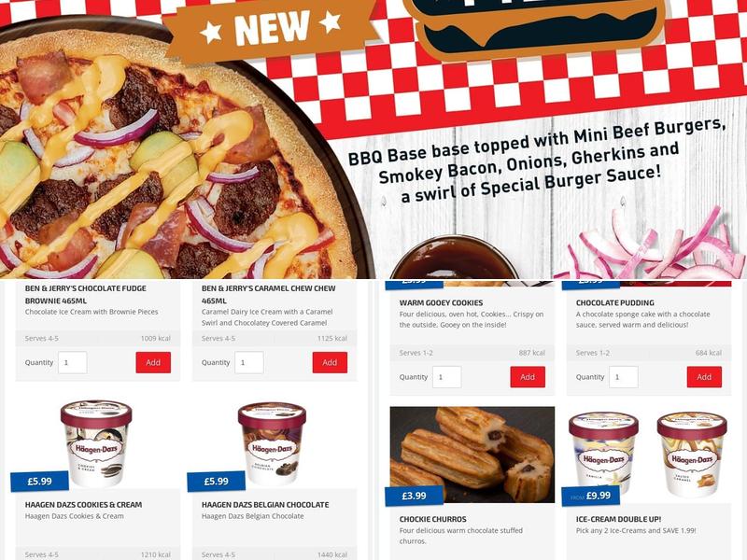Click the £3.99 price tag on churros
The width and height of the screenshot is (747, 560).
click(x=414, y=496)
